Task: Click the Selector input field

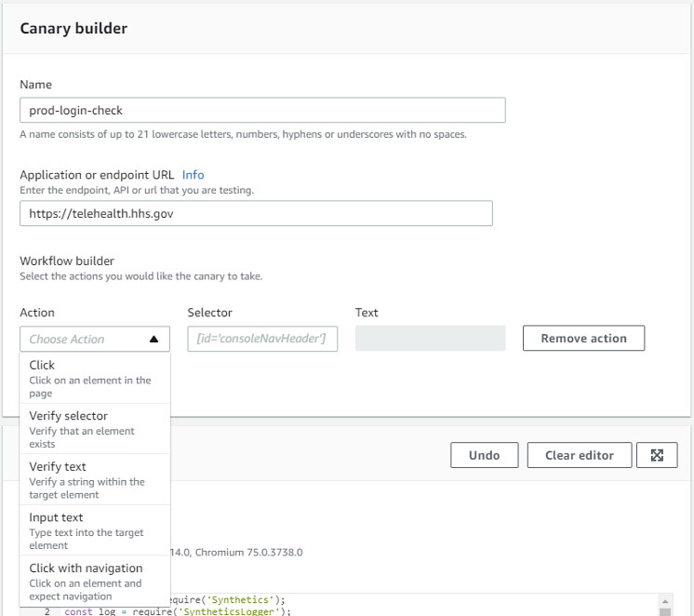Action: tap(262, 339)
